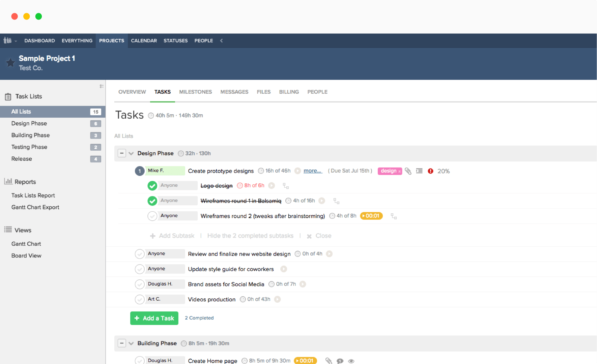This screenshot has width=597, height=364.
Task: Mark Wireframes round 2 as complete
Action: point(152,216)
